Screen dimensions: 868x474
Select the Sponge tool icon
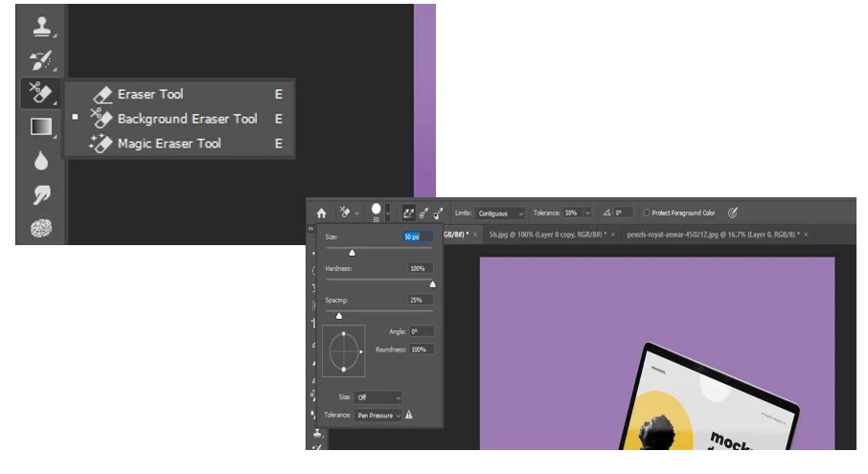pos(41,228)
